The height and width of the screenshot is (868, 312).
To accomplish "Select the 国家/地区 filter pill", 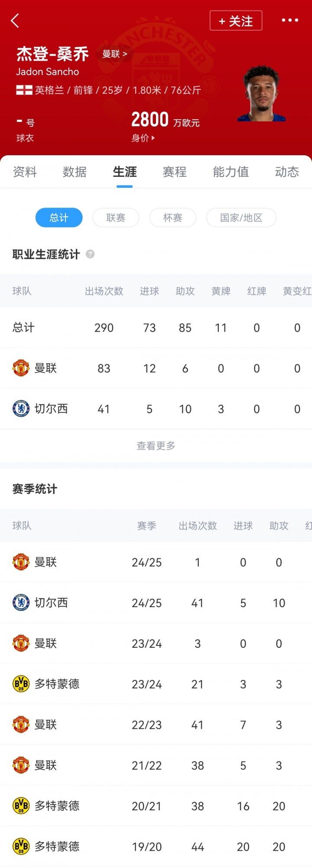I will tap(241, 218).
